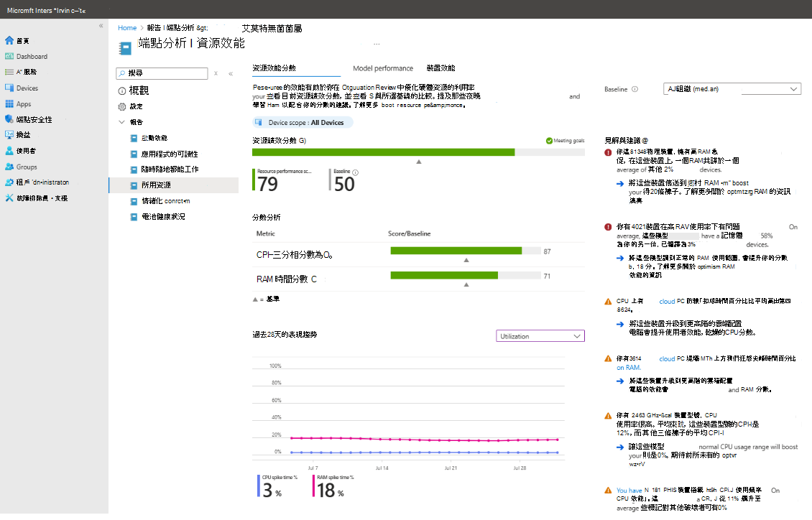
Task: Open the overview info icon in resource menu
Action: 121,91
